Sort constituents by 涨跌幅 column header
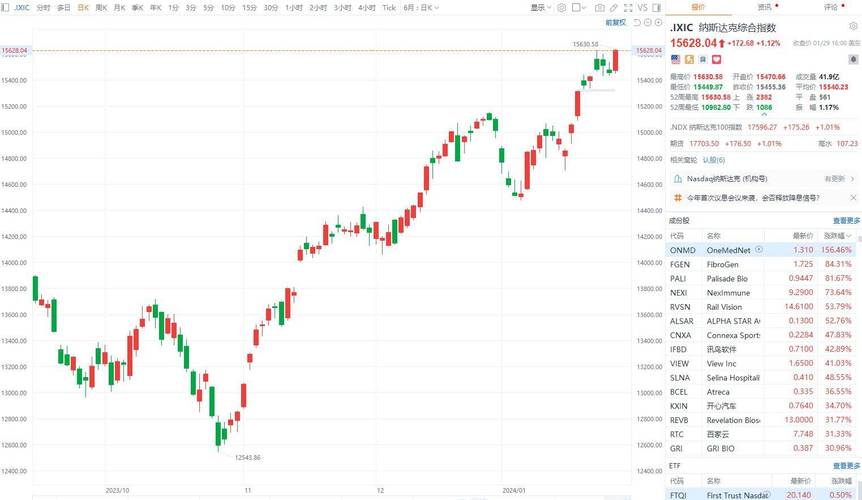The image size is (862, 500). click(x=845, y=235)
